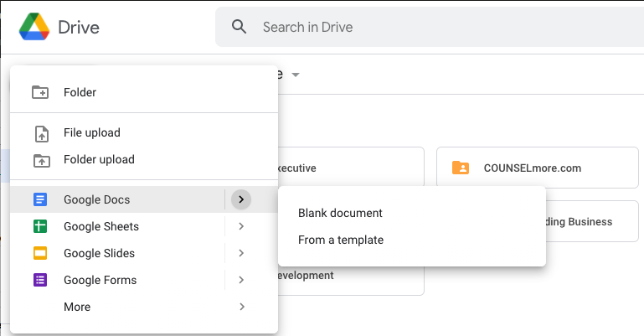Choose From a template option
The height and width of the screenshot is (336, 644).
(412, 240)
